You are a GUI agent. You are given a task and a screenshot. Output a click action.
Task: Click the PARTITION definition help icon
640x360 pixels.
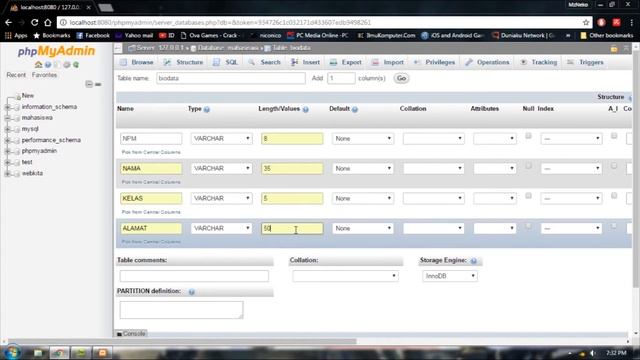pyautogui.click(x=191, y=292)
